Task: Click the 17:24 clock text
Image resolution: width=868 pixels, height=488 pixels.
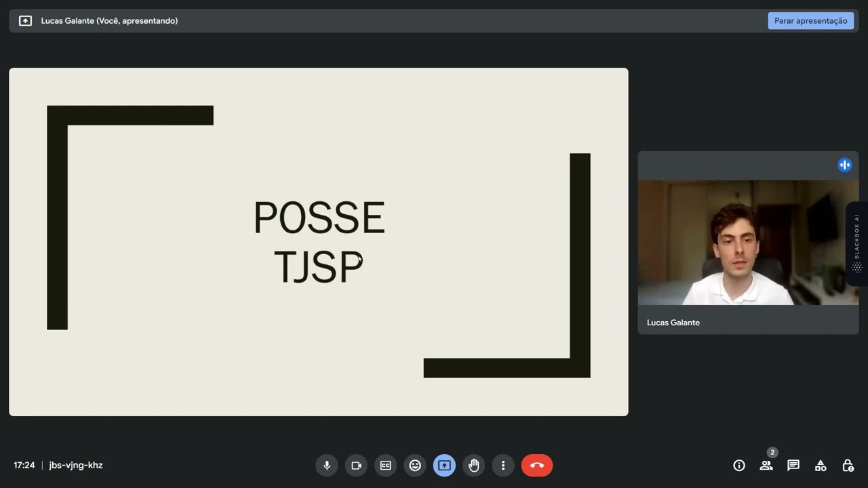Action: click(x=24, y=466)
